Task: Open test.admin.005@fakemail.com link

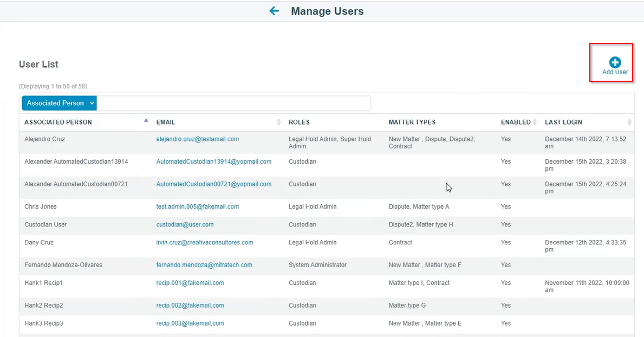Action: (198, 206)
